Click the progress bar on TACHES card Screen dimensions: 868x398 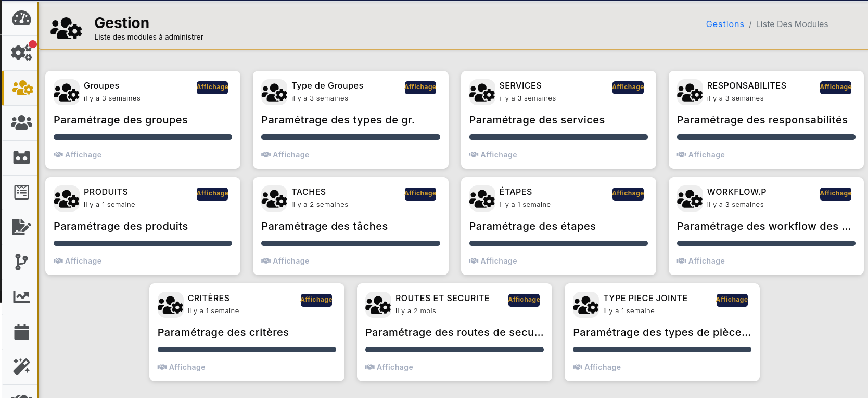(351, 243)
